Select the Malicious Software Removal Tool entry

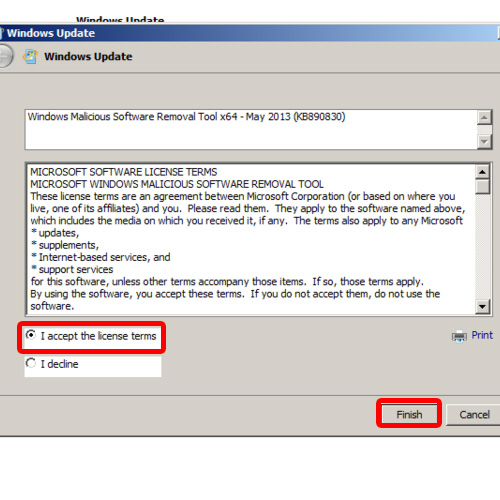pos(186,117)
